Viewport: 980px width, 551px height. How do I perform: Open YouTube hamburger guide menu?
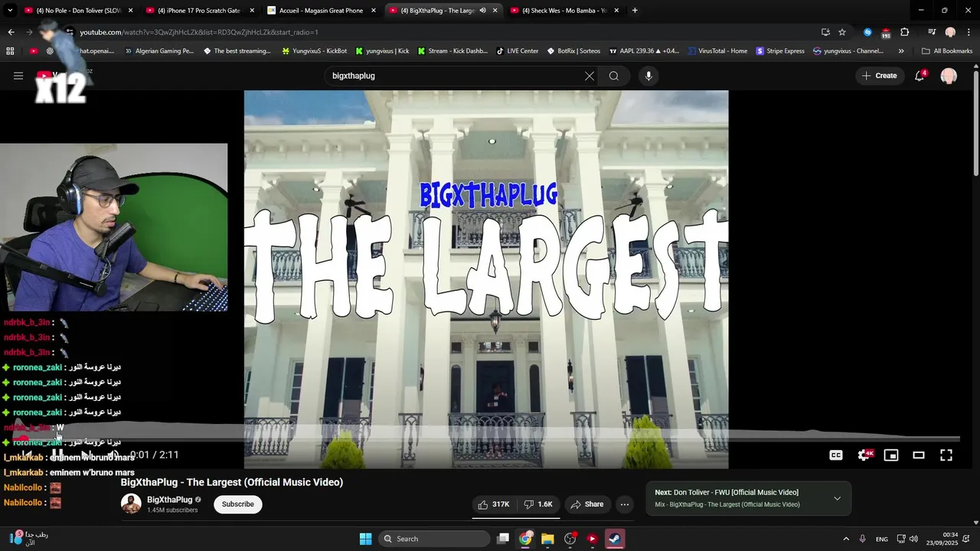[x=18, y=76]
